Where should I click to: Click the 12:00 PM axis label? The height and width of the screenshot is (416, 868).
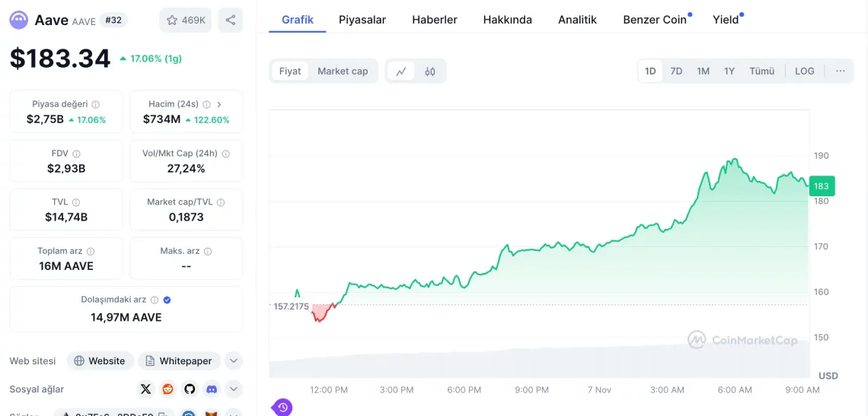329,390
